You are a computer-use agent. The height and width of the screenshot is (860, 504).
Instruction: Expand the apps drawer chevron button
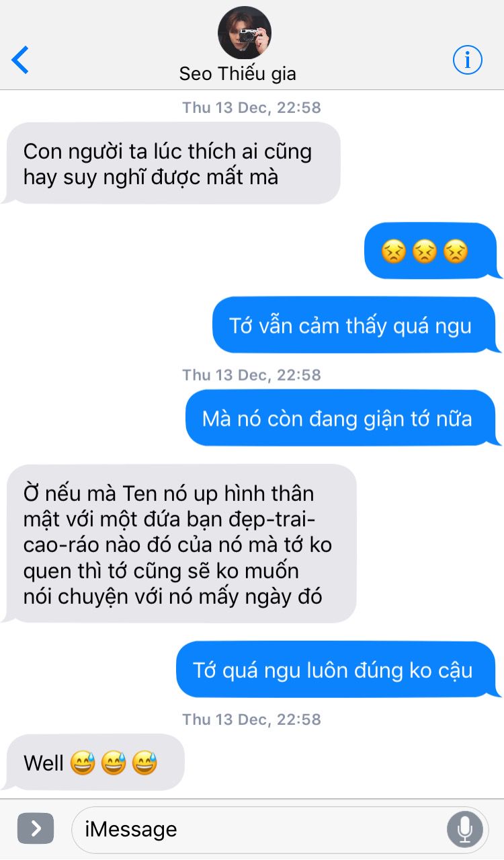36,828
